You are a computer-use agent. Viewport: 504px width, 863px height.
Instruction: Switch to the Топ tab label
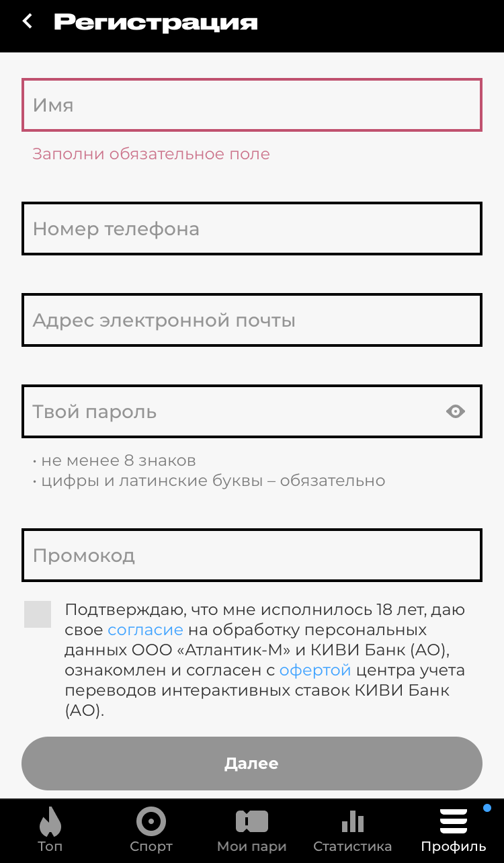50,846
